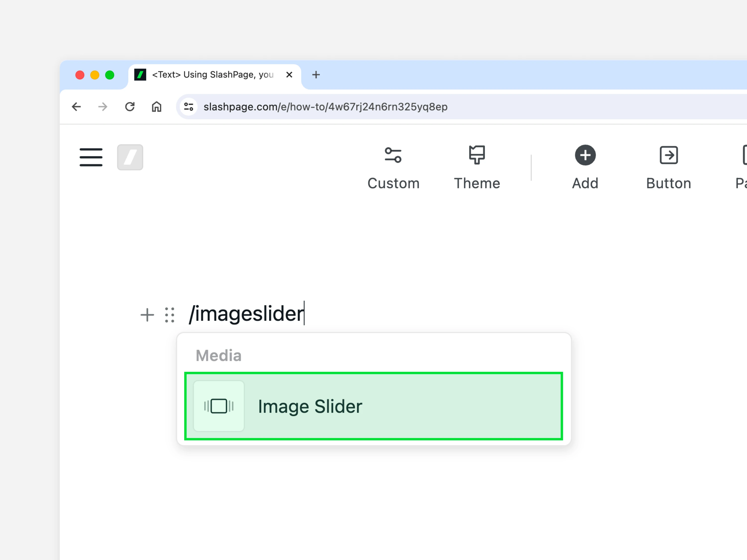The height and width of the screenshot is (560, 747).
Task: Open a new browser tab
Action: point(316,75)
